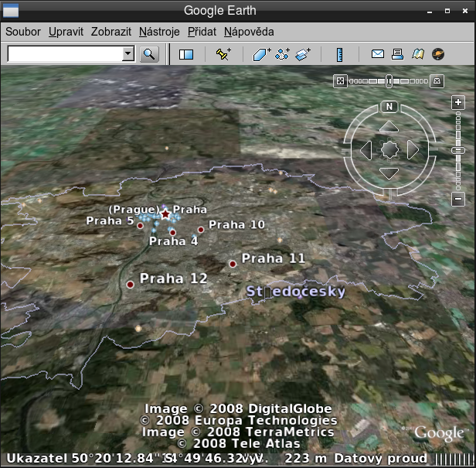Pan left with the navigation arrow
Screen dimensions: 476x468
(x=365, y=150)
